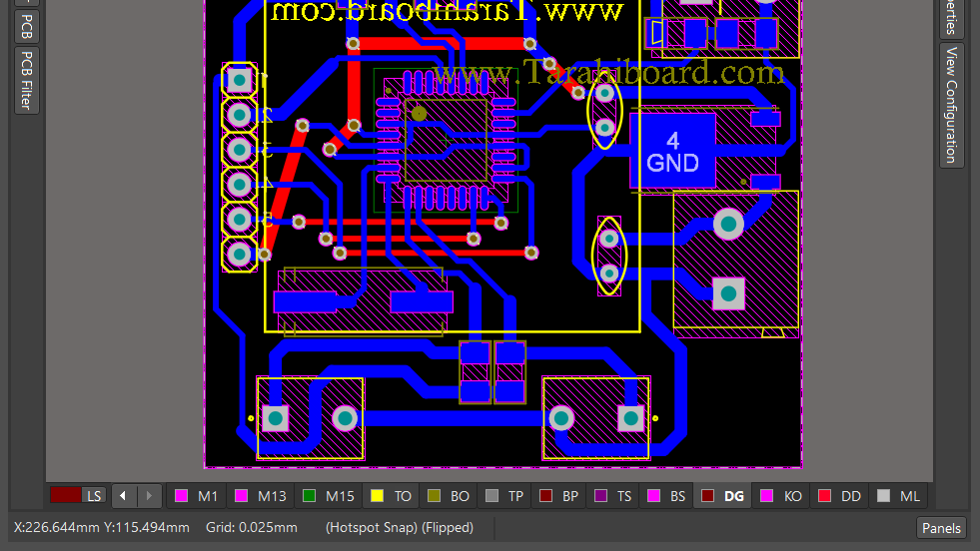Select the BS bottom solder layer tab
980x551 pixels.
click(666, 496)
